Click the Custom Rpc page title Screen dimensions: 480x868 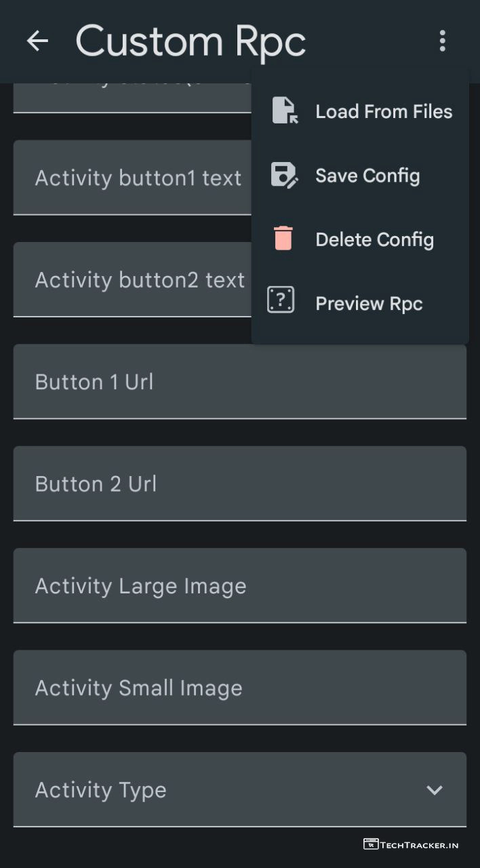point(191,41)
